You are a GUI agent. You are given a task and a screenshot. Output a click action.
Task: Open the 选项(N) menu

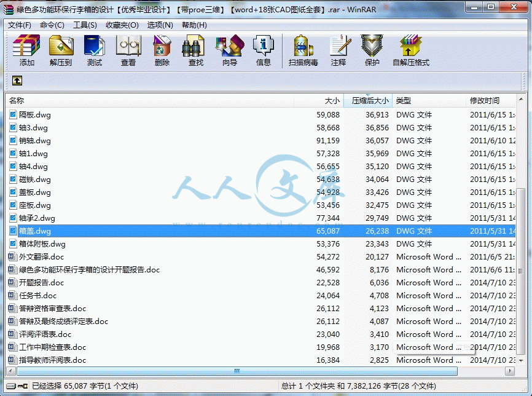coord(160,25)
